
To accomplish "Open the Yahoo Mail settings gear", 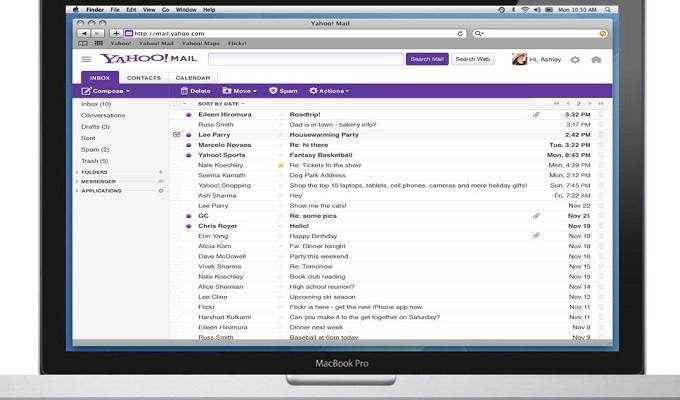I will coord(575,60).
